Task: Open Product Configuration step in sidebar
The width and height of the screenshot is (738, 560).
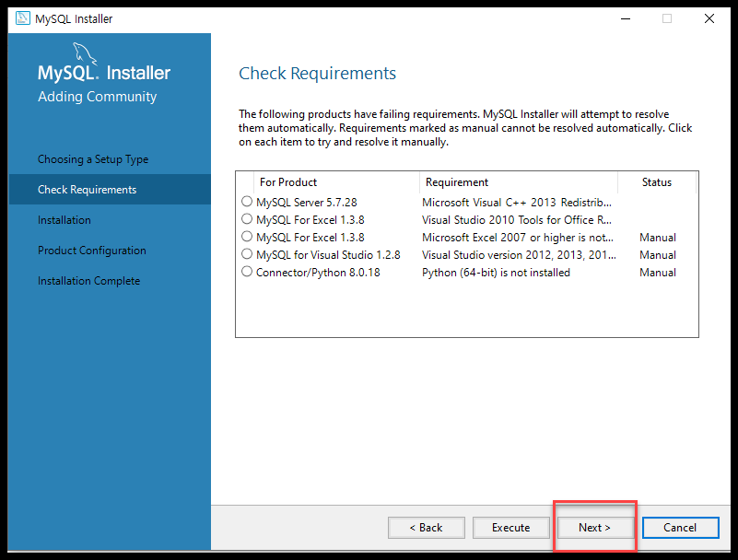Action: (x=92, y=251)
